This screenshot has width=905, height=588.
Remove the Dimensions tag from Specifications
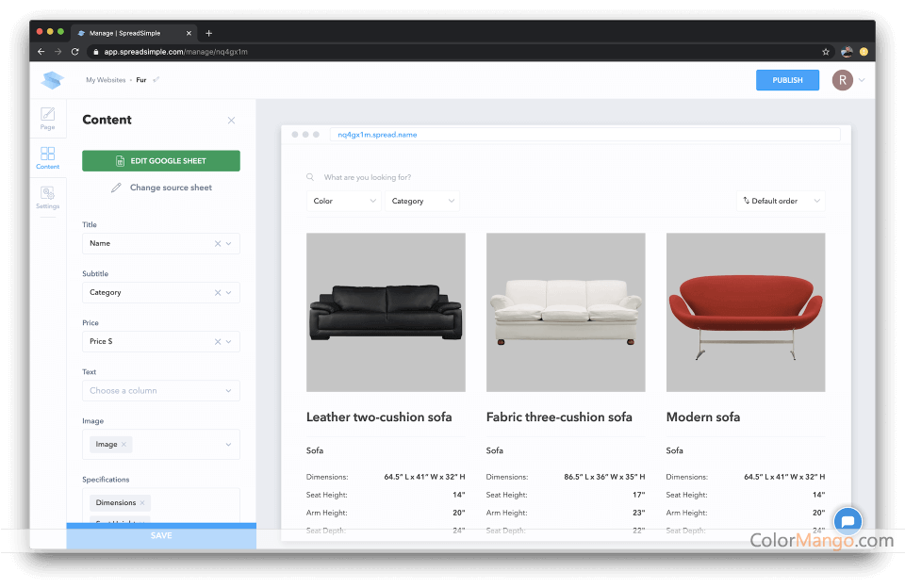click(x=142, y=502)
